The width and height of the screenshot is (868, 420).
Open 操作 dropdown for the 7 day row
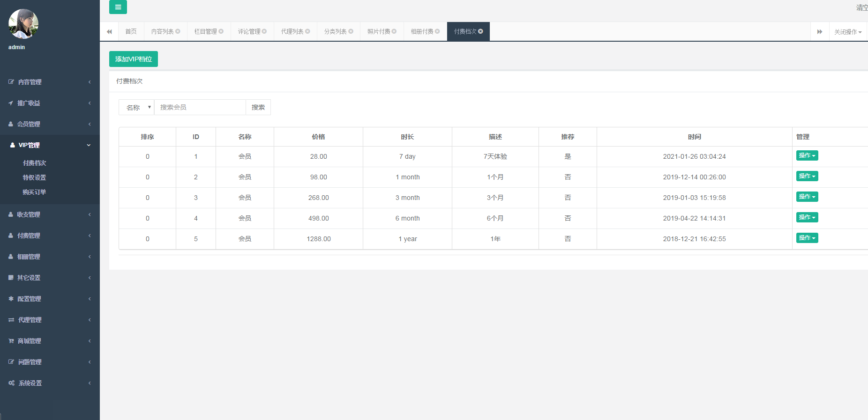click(x=807, y=155)
